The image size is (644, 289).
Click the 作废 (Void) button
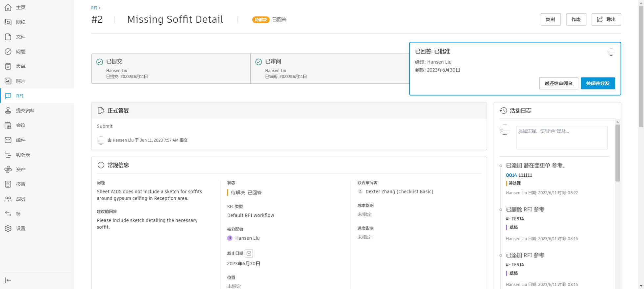576,19
